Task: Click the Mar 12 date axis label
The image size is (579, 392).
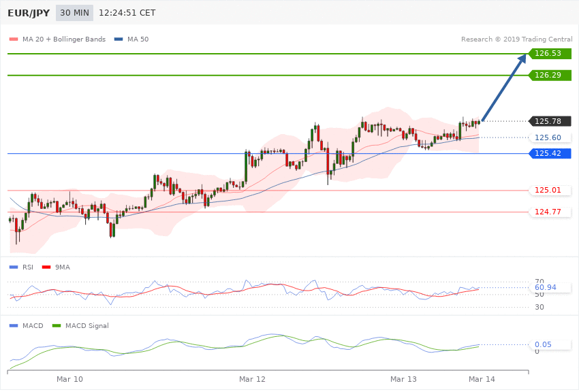Action: pos(252,379)
